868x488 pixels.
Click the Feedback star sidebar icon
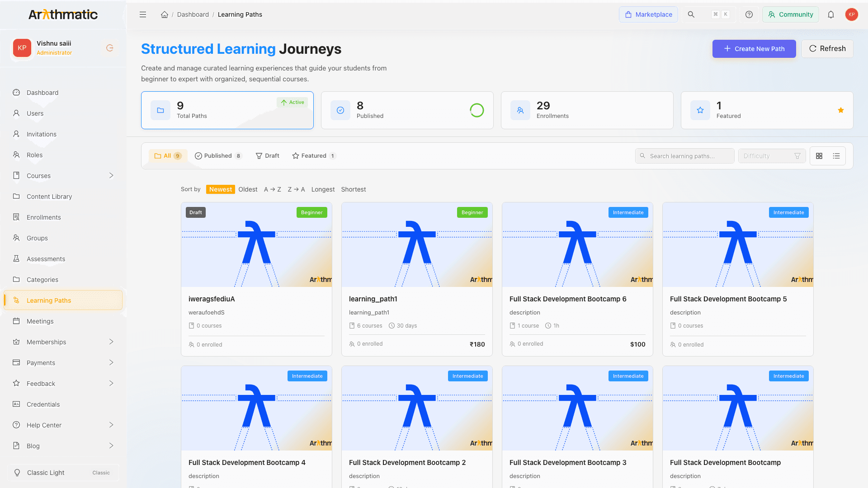pos(16,383)
